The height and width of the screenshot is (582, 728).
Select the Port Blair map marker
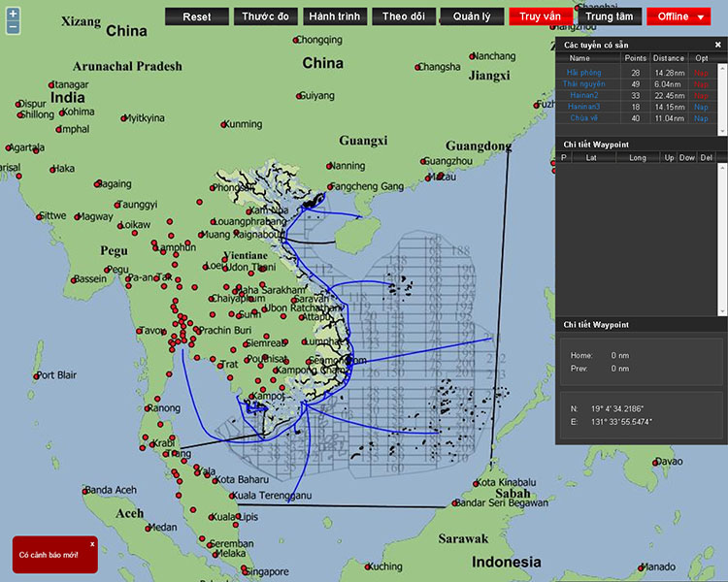pos(36,376)
